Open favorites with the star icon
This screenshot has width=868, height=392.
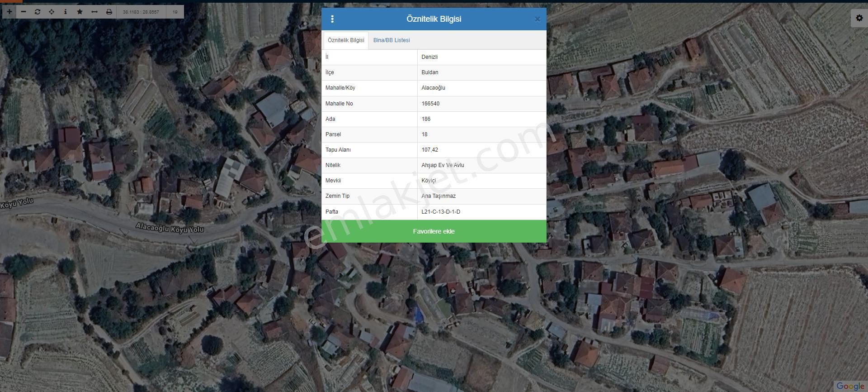(80, 12)
